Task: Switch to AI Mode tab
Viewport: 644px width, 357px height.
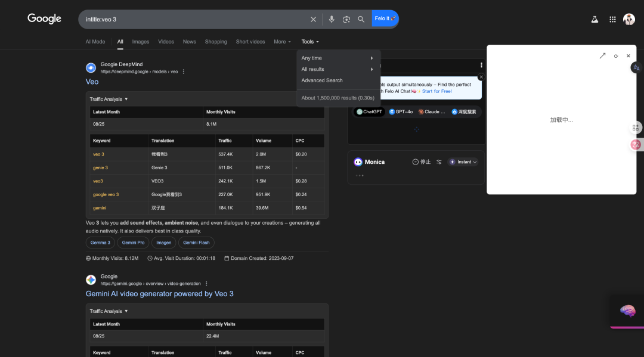Action: tap(95, 42)
